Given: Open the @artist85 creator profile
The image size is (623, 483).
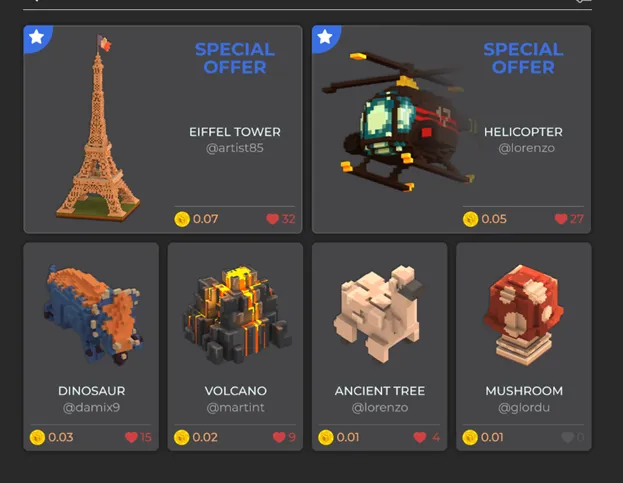Looking at the screenshot, I should (235, 148).
